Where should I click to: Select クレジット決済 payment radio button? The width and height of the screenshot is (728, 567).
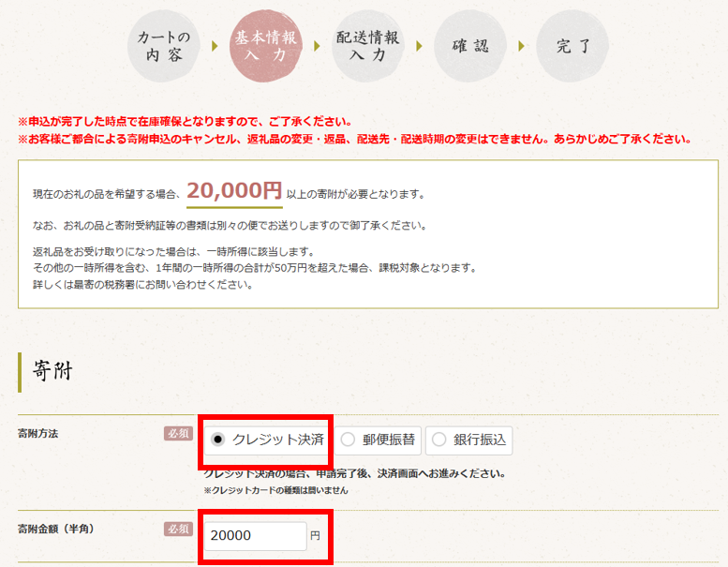[218, 439]
